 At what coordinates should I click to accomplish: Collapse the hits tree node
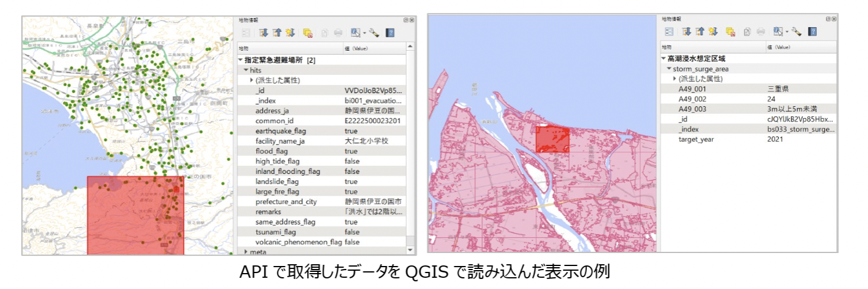[247, 70]
